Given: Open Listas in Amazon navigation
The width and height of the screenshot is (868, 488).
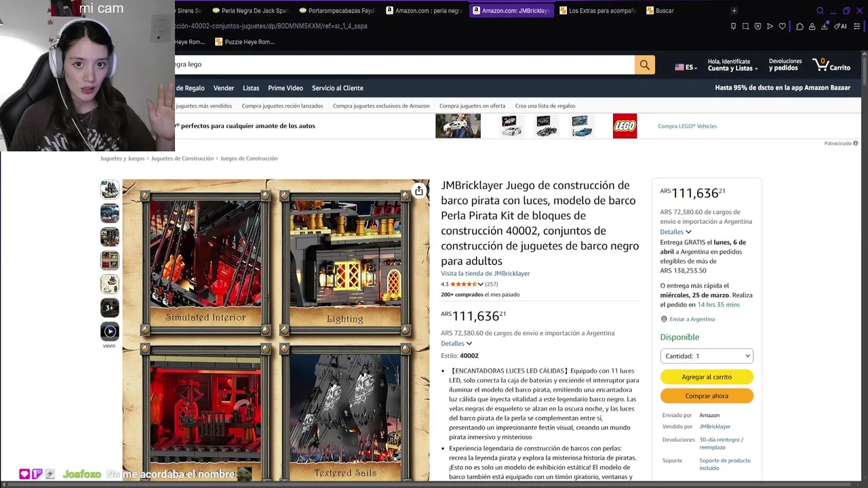Looking at the screenshot, I should [251, 88].
